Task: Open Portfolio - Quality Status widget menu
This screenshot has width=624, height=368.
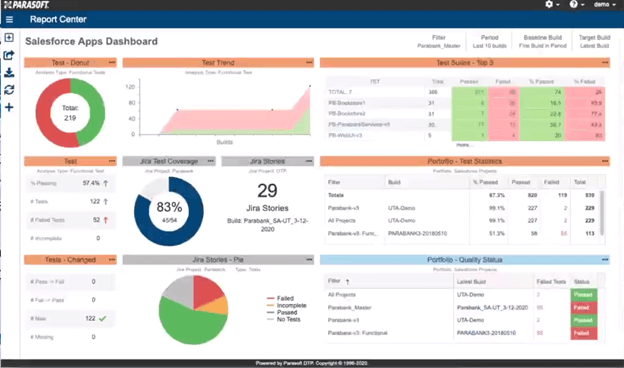Action: [605, 260]
